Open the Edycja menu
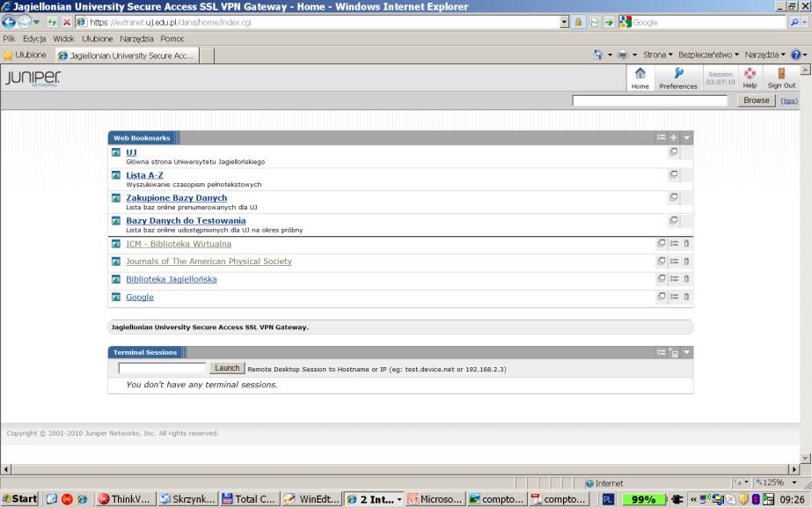The height and width of the screenshot is (508, 812). (34, 39)
